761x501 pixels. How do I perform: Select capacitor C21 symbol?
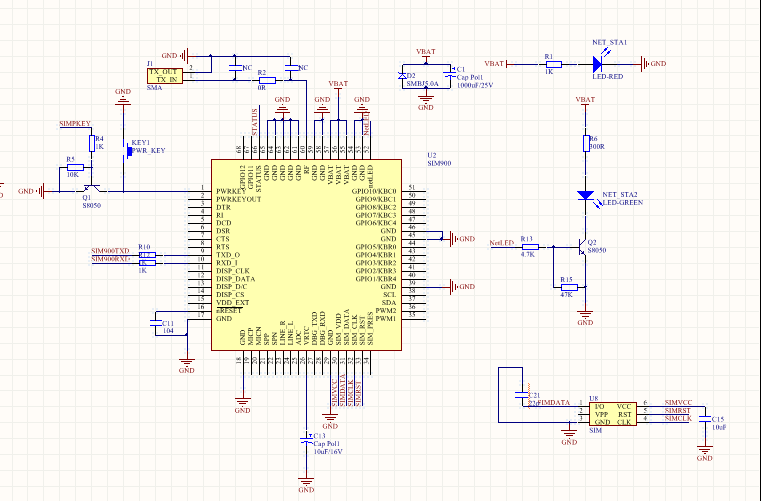[x=522, y=395]
